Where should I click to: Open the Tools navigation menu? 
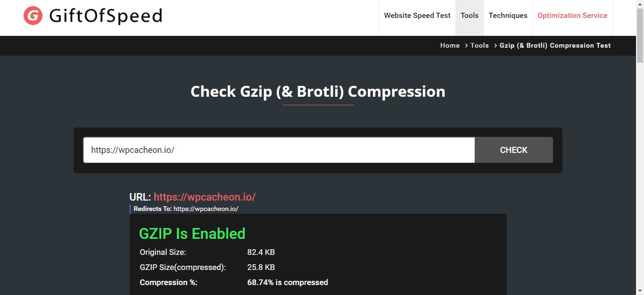[470, 16]
